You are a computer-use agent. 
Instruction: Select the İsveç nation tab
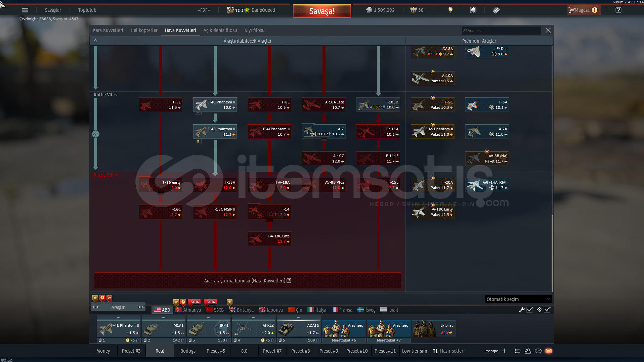click(x=367, y=310)
